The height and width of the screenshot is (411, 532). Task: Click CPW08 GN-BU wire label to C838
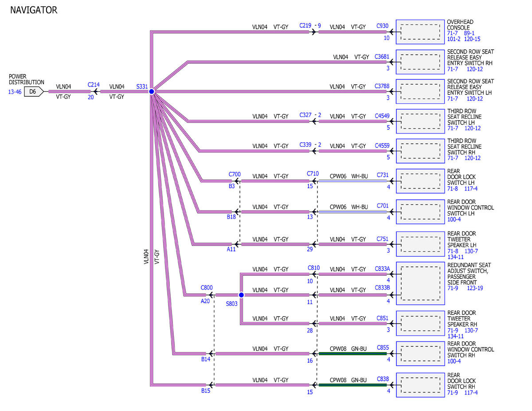[348, 380]
